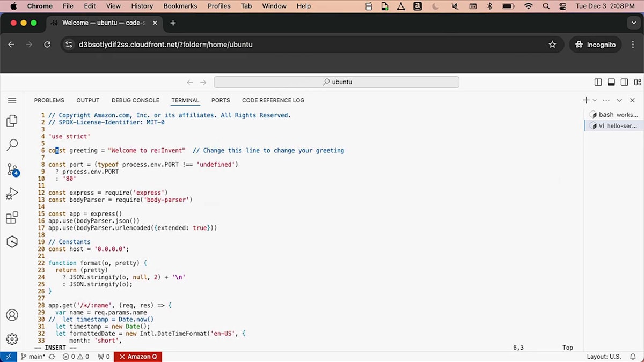
Task: Open the Explorer view in activity bar
Action: [x=12, y=121]
